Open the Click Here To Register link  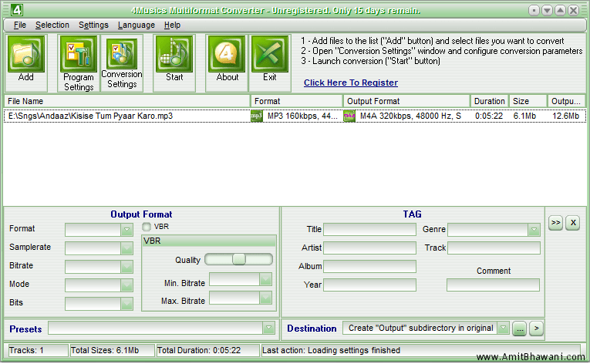[x=351, y=83]
